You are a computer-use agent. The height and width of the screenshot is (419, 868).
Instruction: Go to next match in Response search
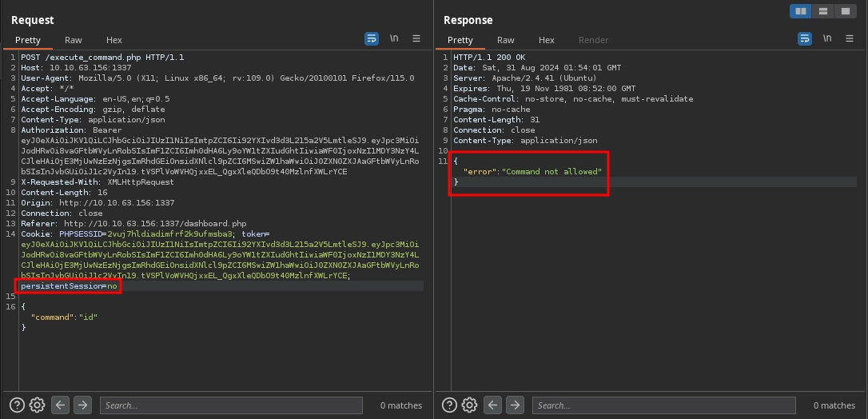click(x=516, y=405)
